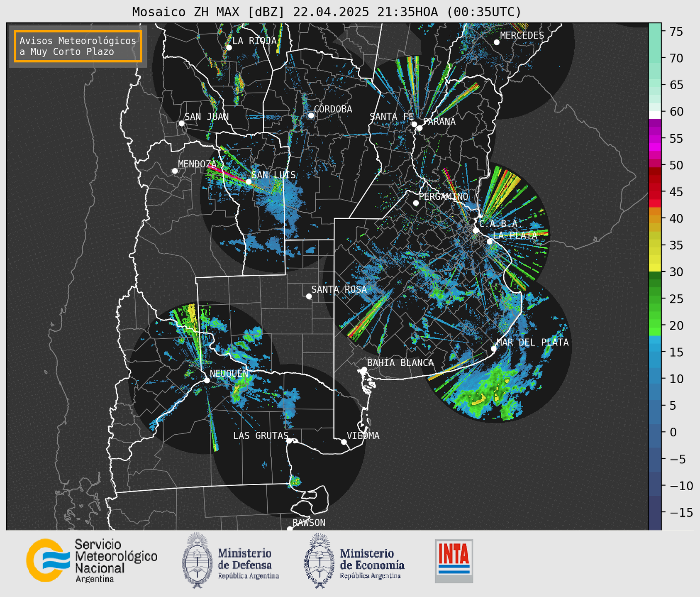This screenshot has width=700, height=597.
Task: Click the 0 value on the colorbar scale
Action: [673, 432]
